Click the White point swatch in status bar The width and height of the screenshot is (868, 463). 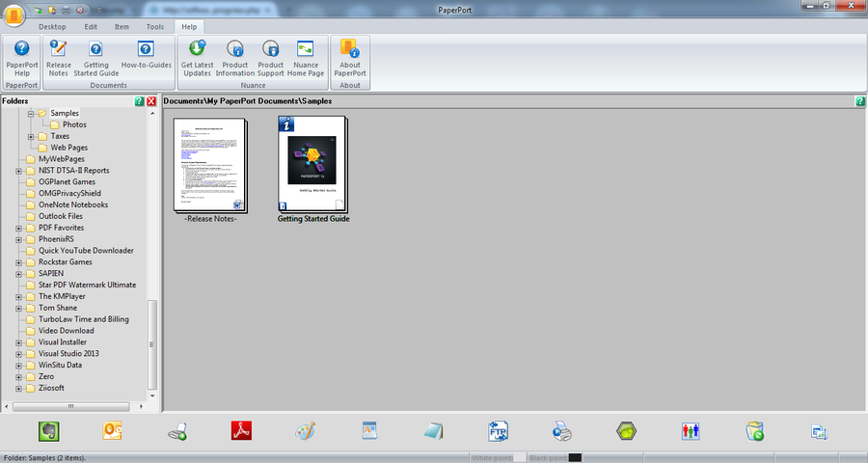pyautogui.click(x=519, y=458)
